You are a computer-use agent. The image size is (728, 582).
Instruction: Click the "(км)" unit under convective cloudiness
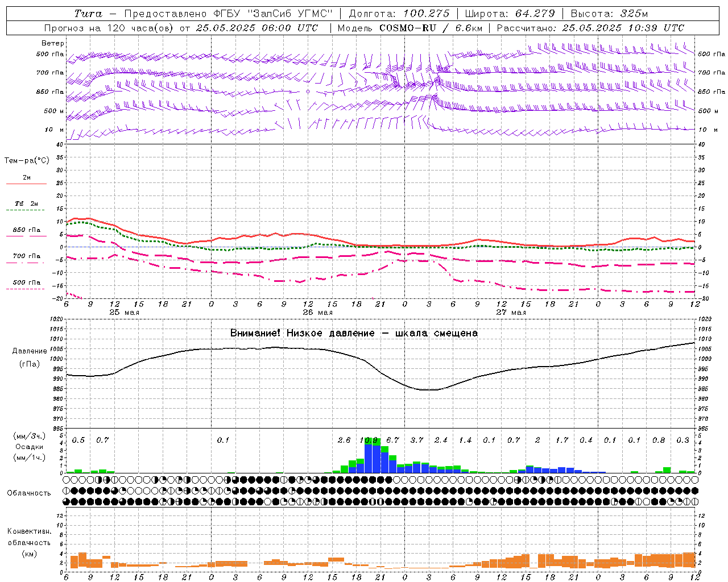pyautogui.click(x=29, y=554)
